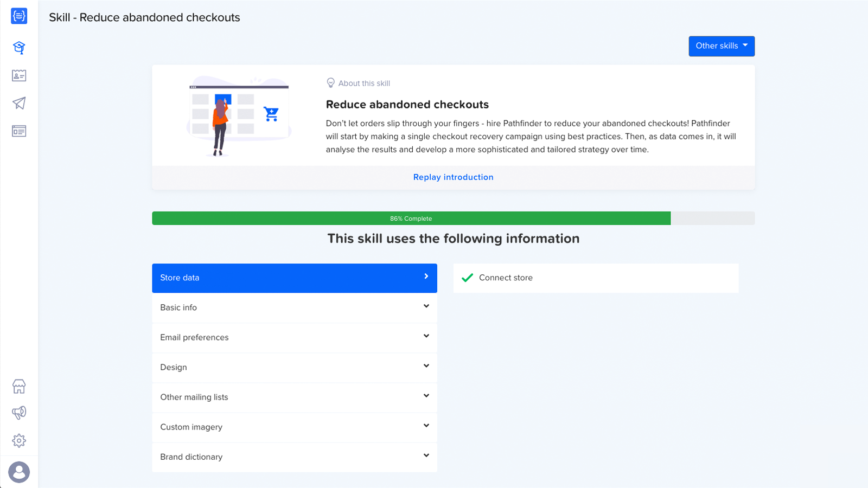
Task: Click the heading This skill uses the following information
Action: pos(454,239)
